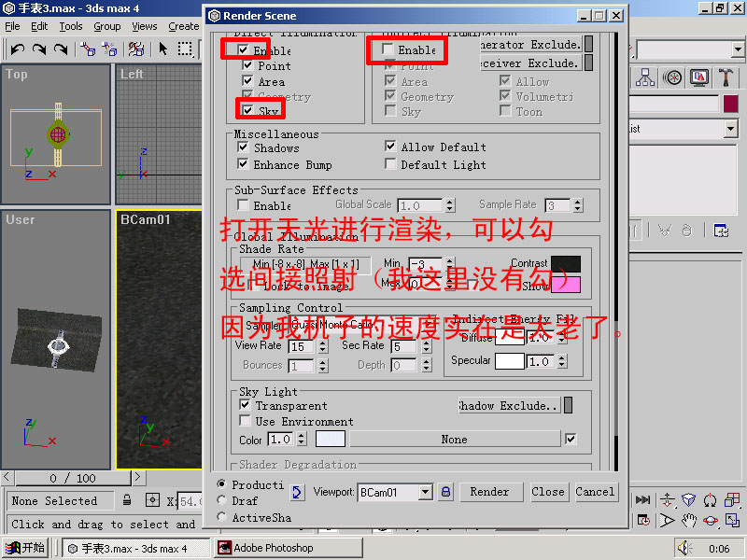The image size is (747, 560).
Task: Open the dropdown at main toolbar's right end
Action: (738, 49)
